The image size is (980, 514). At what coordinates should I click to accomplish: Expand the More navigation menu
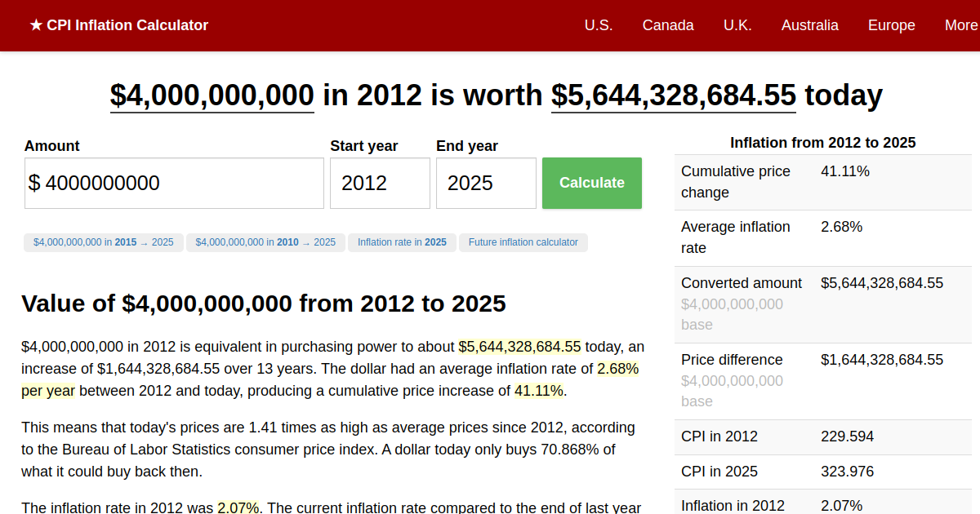coord(961,25)
